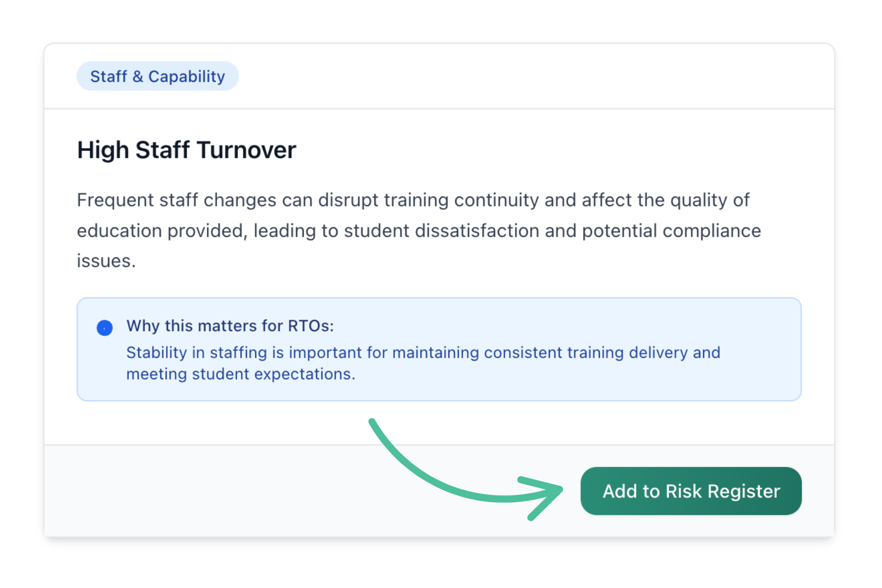Click the Add to Risk Register button
Image resolution: width=882 pixels, height=588 pixels.
pos(691,491)
